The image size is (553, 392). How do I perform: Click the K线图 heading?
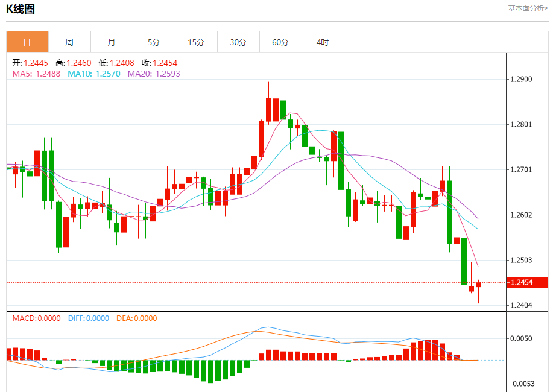(21, 9)
